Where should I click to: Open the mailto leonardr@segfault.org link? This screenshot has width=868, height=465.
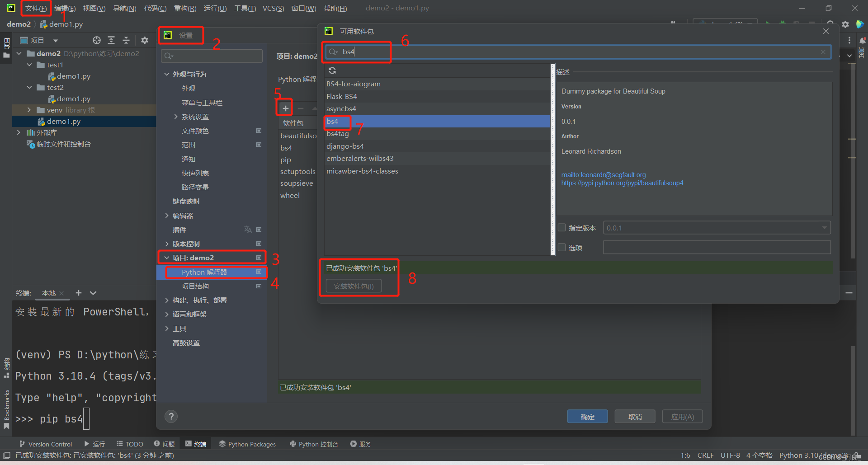[604, 175]
